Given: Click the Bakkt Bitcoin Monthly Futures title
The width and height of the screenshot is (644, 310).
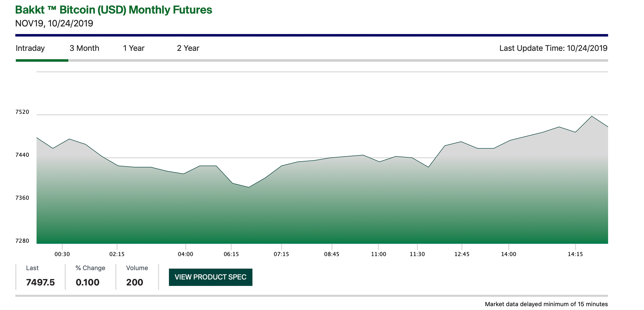Looking at the screenshot, I should coord(114,10).
